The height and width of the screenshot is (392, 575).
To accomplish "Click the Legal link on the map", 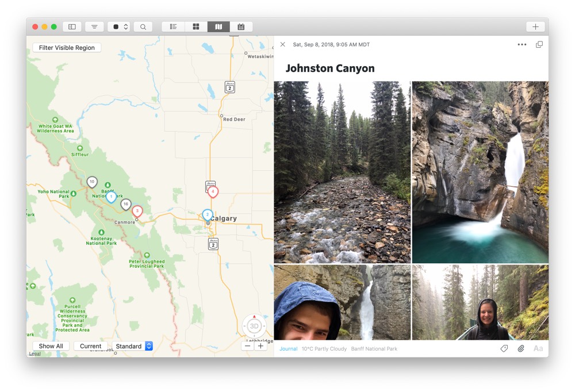I will point(35,354).
